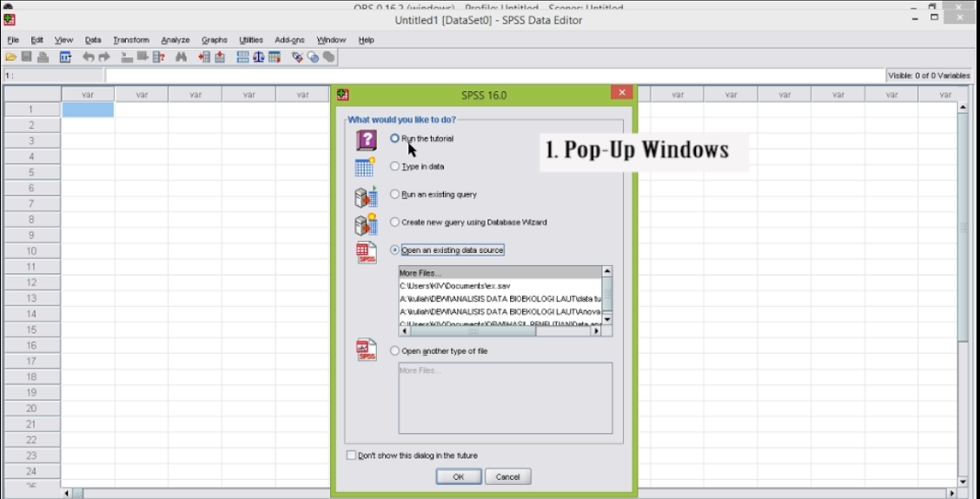Viewport: 980px width, 499px height.
Task: Close the SPSS 16.0 dialog
Action: click(x=622, y=92)
